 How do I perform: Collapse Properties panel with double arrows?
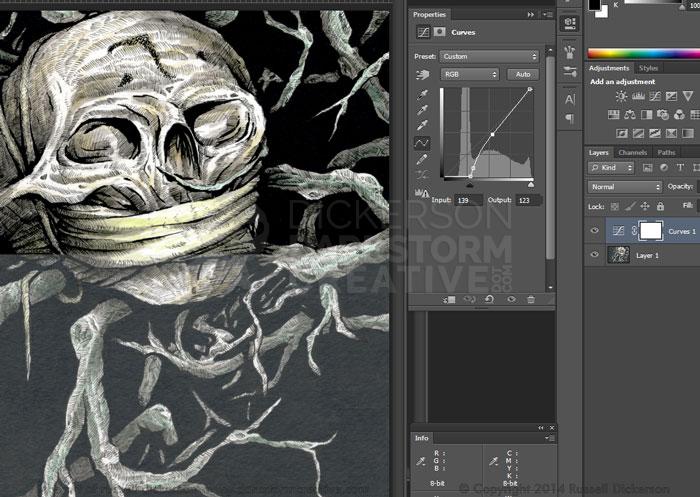pos(531,15)
